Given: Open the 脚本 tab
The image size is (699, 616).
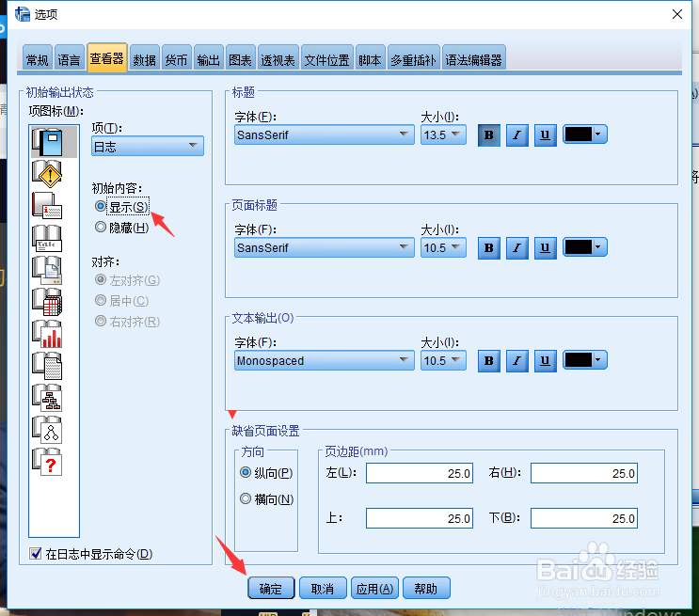Looking at the screenshot, I should tap(370, 59).
